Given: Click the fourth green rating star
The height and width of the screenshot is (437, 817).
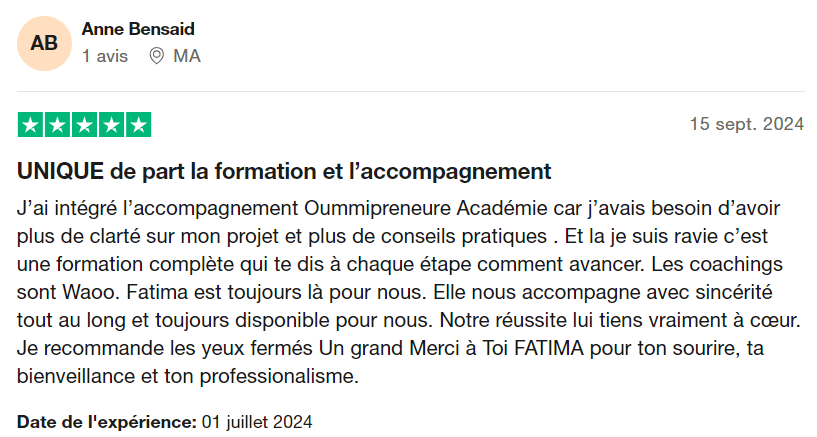Looking at the screenshot, I should [112, 125].
